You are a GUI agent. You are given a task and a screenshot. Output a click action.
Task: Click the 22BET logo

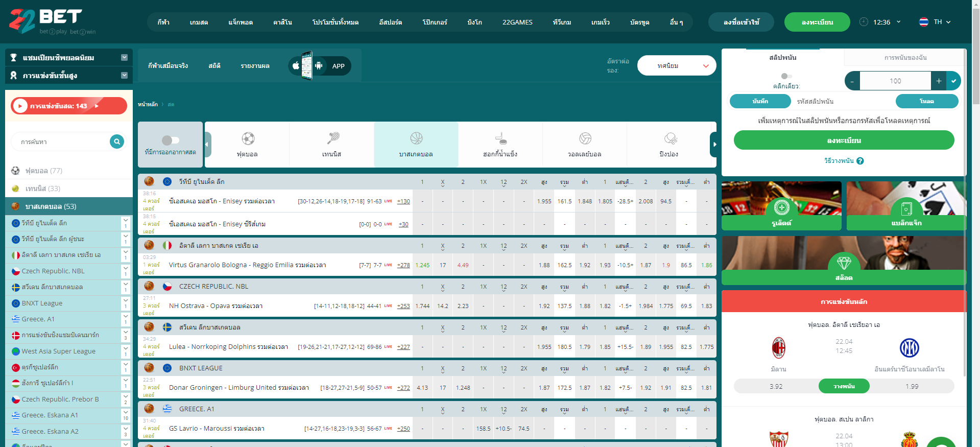click(x=52, y=21)
